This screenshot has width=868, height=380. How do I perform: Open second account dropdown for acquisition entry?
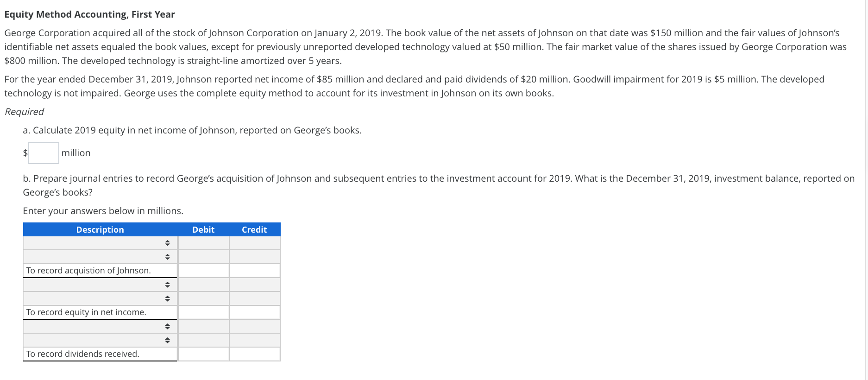[167, 256]
